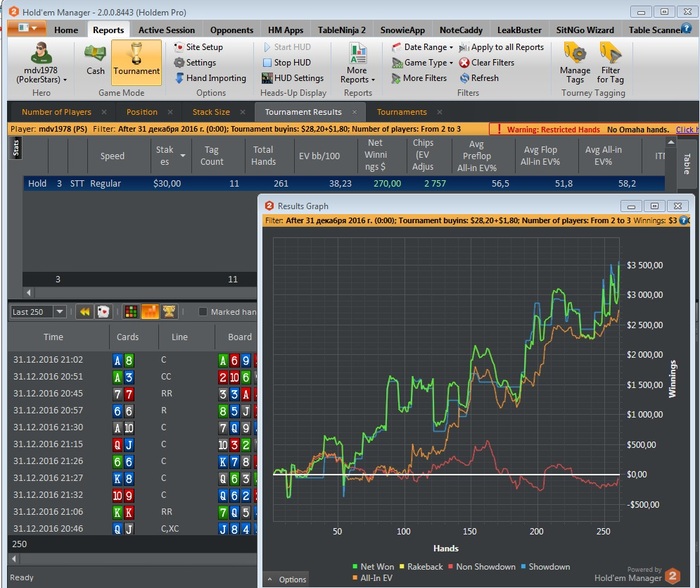Click the rewind double-arrow icon
700x588 pixels.
pos(85,312)
